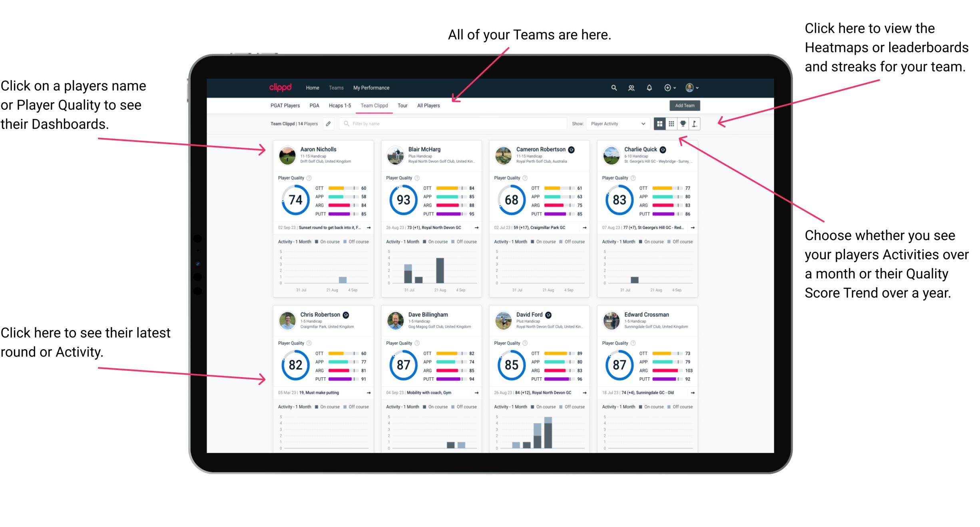
Task: Select the Tour tab
Action: pyautogui.click(x=406, y=107)
